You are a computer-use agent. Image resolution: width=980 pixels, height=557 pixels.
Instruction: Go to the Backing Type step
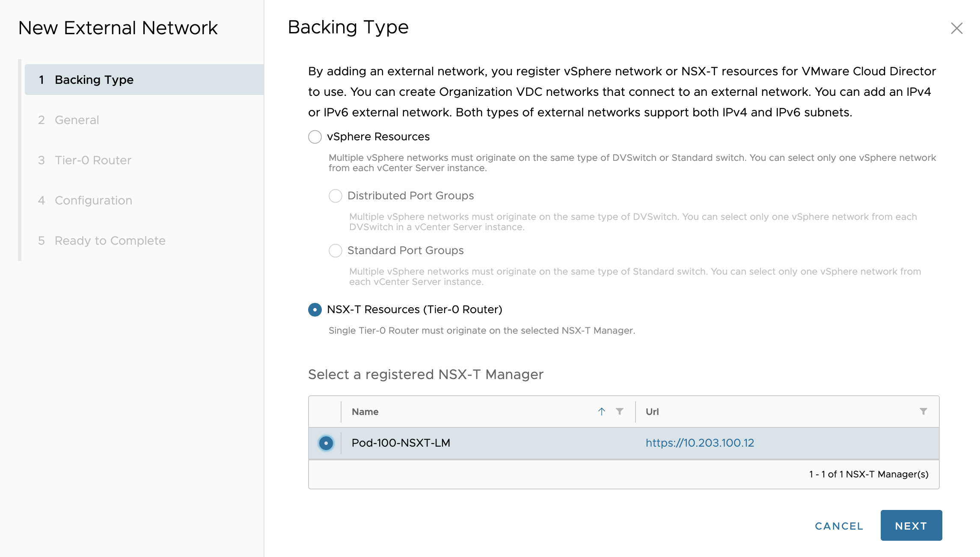pyautogui.click(x=94, y=80)
